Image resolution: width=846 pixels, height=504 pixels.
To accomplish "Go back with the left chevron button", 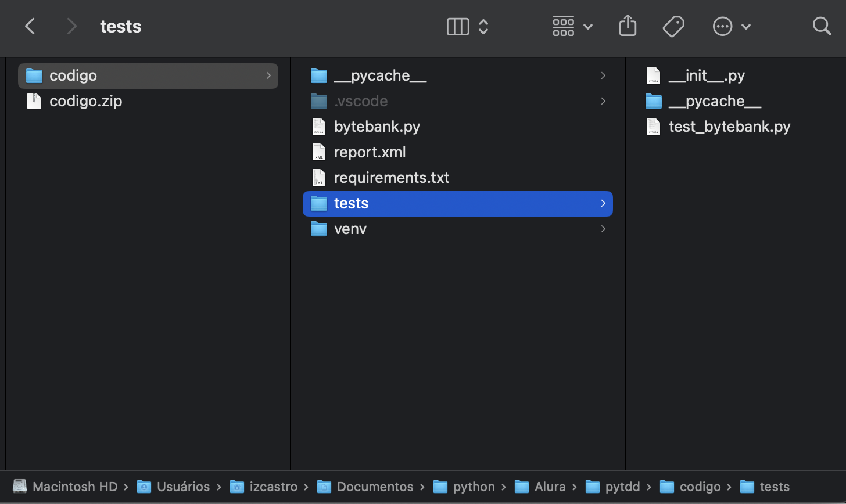I will click(x=30, y=26).
